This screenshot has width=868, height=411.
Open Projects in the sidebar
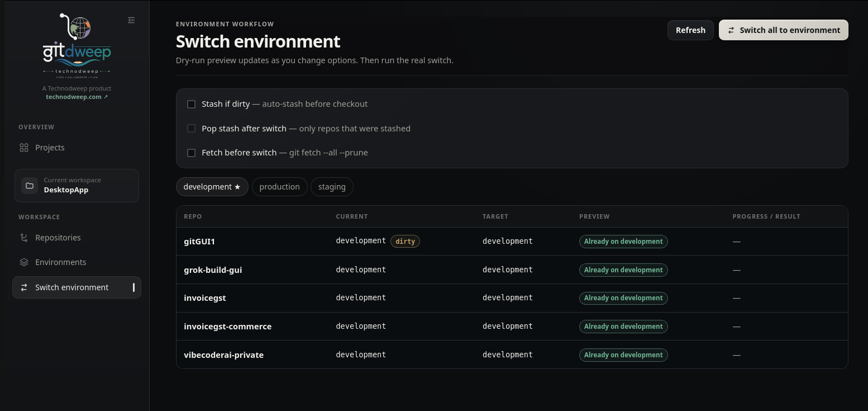(77, 148)
